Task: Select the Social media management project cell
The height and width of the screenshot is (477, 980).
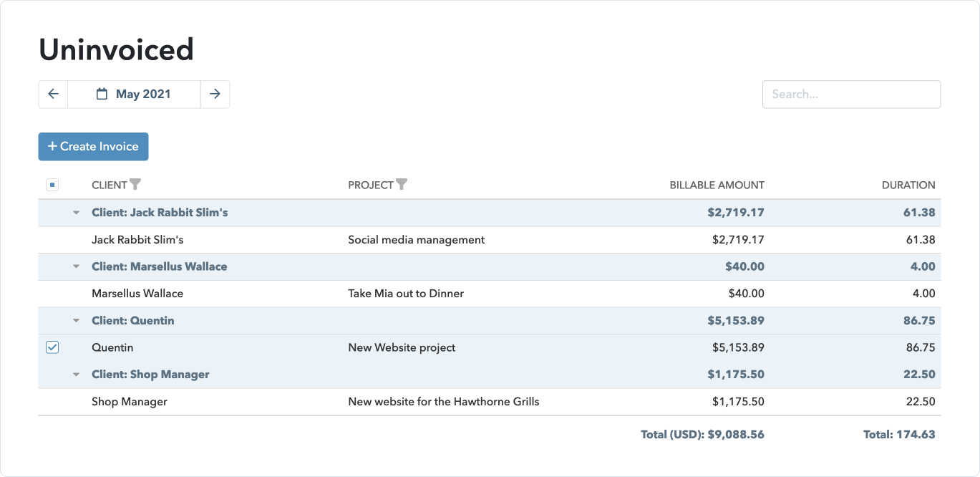Action: [x=416, y=240]
